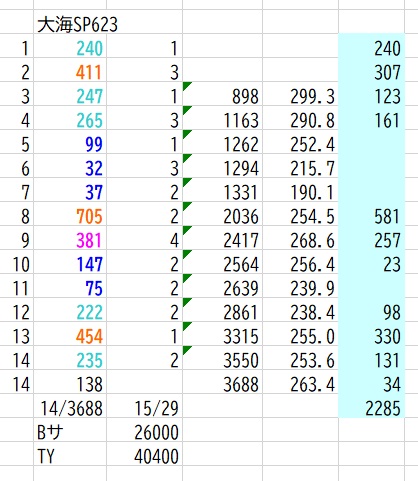The image size is (418, 481).
Task: Select the title cell 大海SP623
Action: coord(77,25)
